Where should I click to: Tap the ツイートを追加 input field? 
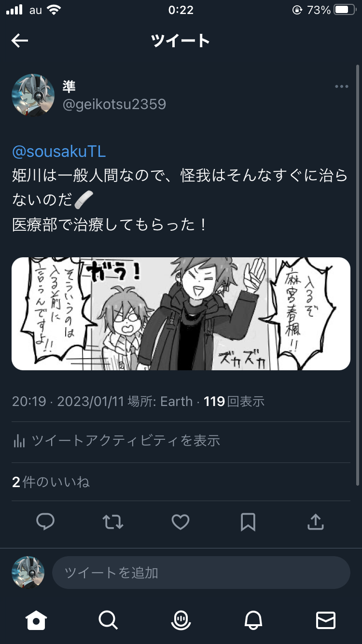pyautogui.click(x=201, y=573)
